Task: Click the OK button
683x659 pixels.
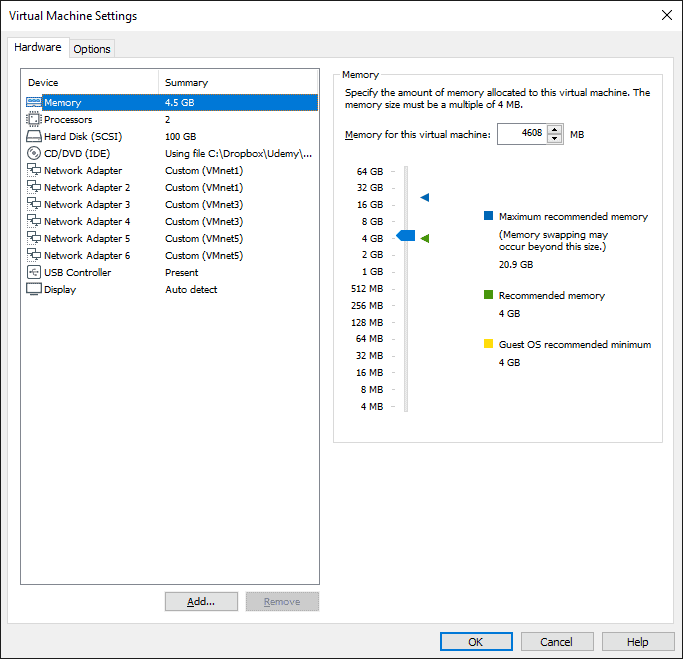Action: tap(476, 642)
